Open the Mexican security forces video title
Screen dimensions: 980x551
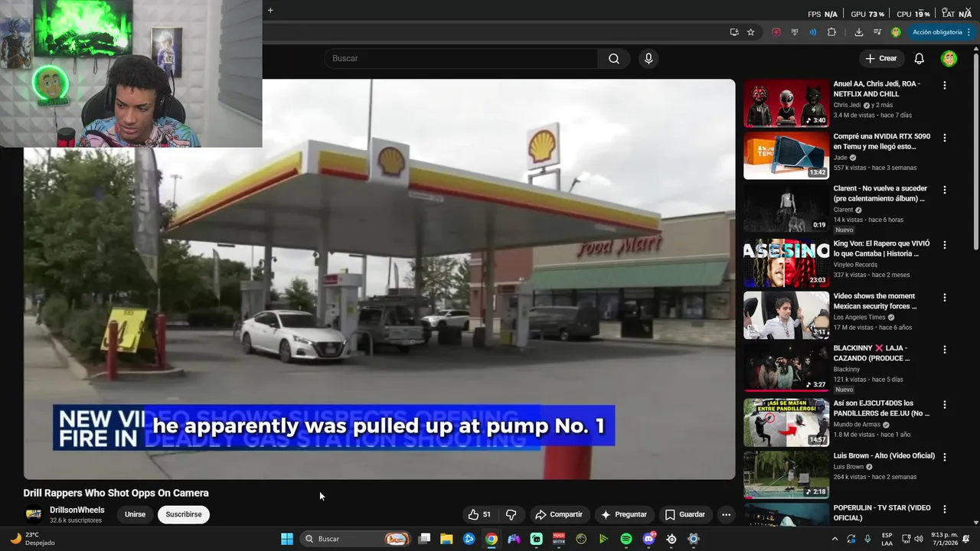coord(874,302)
